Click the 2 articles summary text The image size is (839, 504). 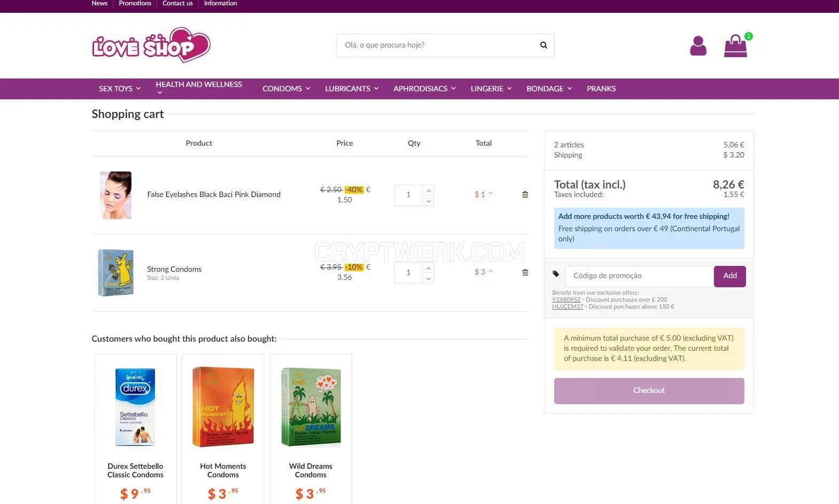(569, 145)
